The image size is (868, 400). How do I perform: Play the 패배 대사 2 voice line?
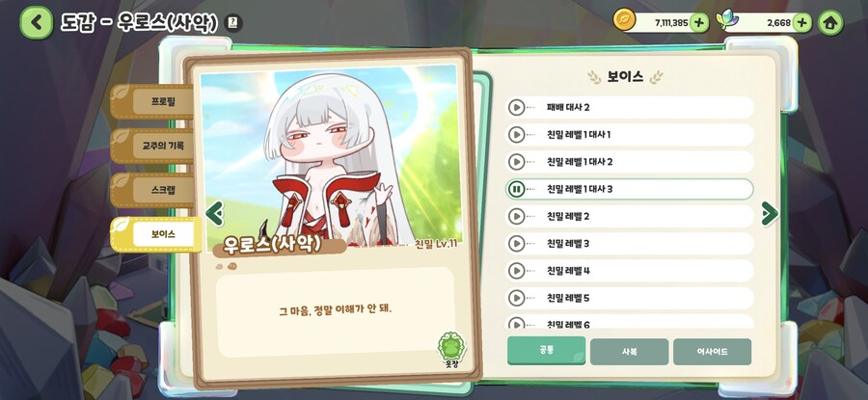(x=516, y=107)
